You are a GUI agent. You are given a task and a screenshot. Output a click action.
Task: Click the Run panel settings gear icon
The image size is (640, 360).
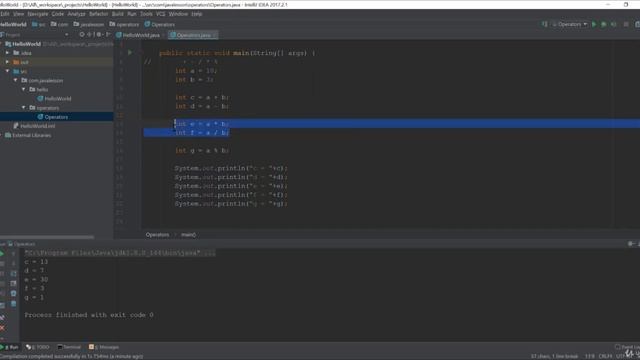631,244
